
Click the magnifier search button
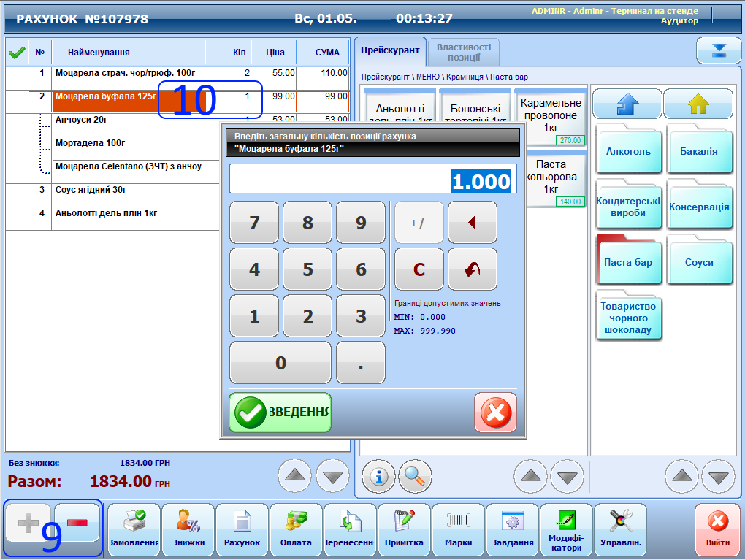pyautogui.click(x=415, y=476)
